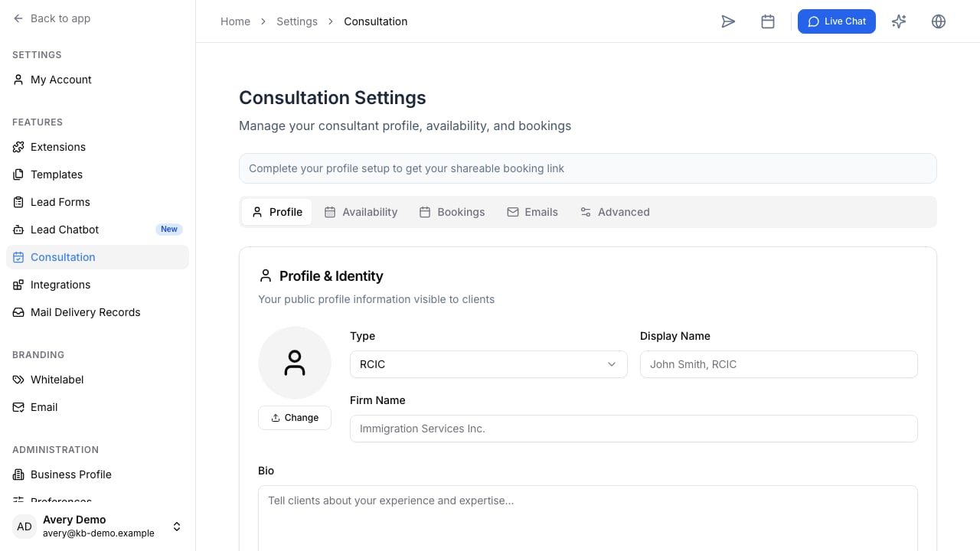Click the Live Chat button

(837, 21)
